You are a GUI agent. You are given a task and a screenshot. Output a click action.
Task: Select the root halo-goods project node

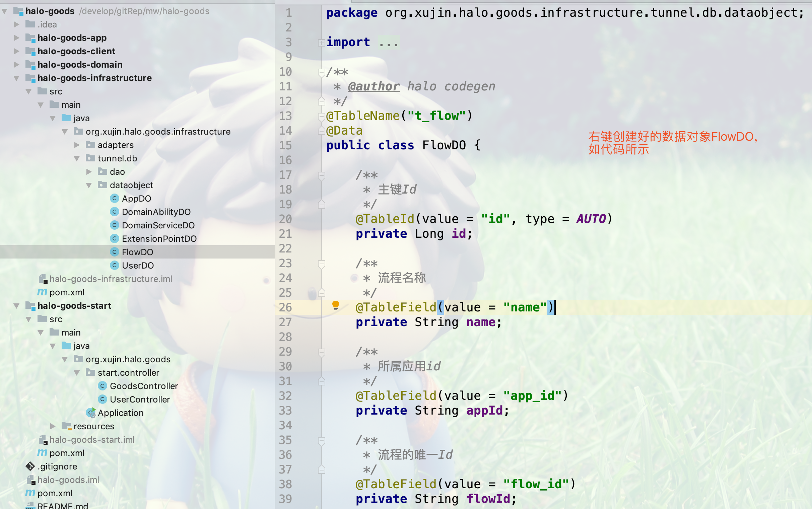click(50, 11)
